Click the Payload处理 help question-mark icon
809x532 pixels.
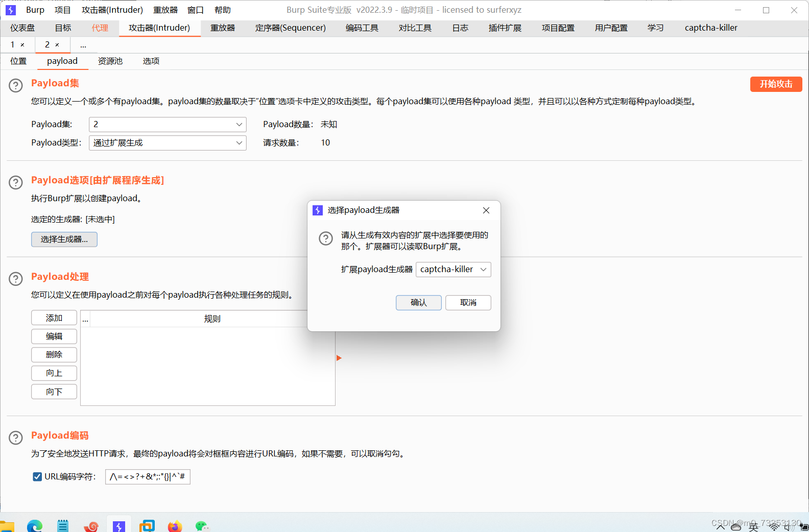click(x=16, y=279)
